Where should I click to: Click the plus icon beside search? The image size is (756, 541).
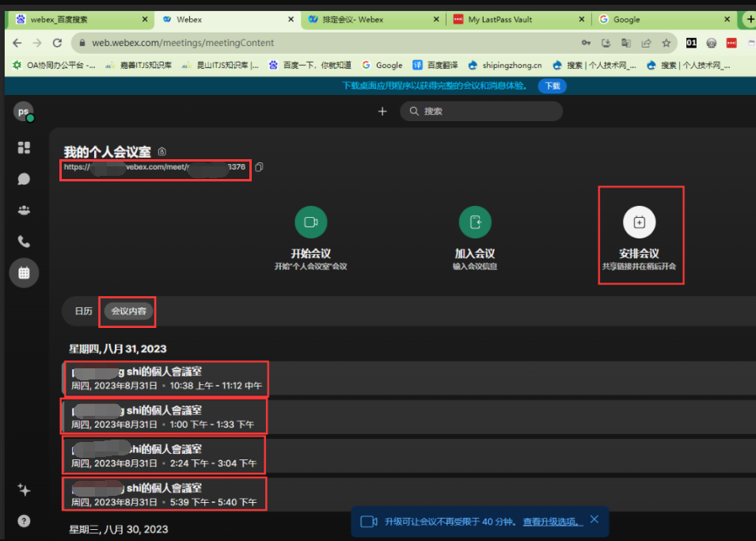(382, 112)
